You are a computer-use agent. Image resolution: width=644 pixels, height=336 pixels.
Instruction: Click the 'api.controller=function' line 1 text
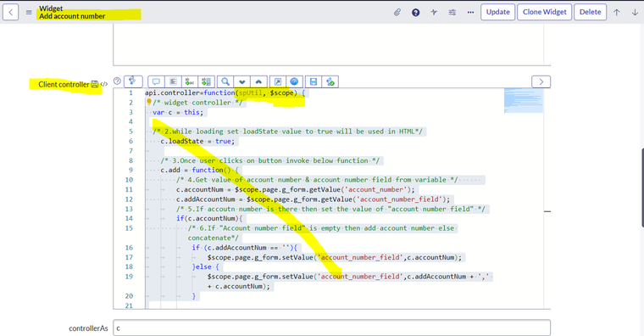pos(190,93)
